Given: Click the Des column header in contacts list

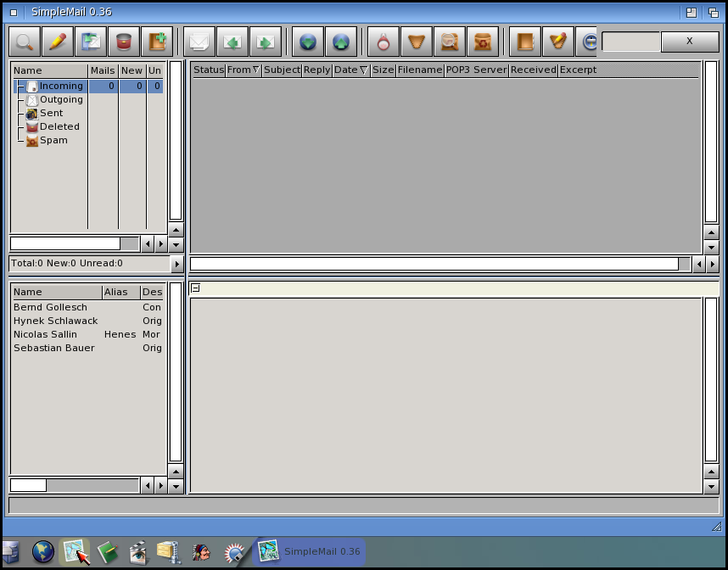Looking at the screenshot, I should (x=152, y=292).
